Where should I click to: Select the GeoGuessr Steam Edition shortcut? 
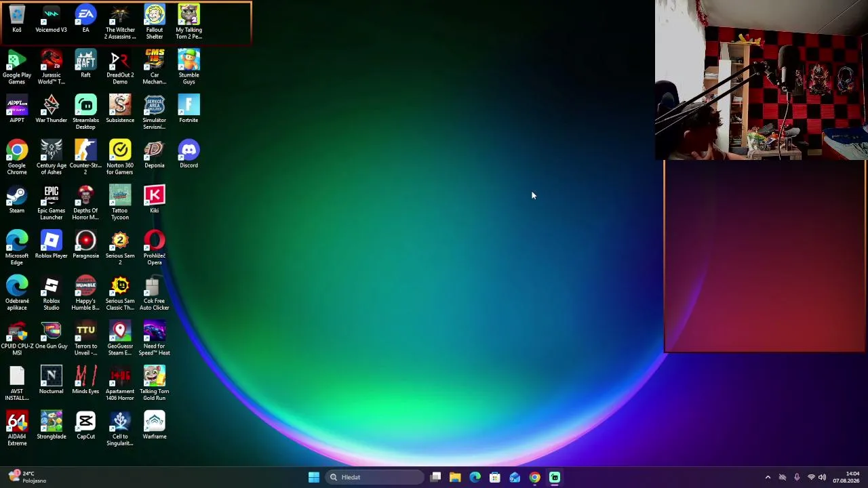(120, 339)
